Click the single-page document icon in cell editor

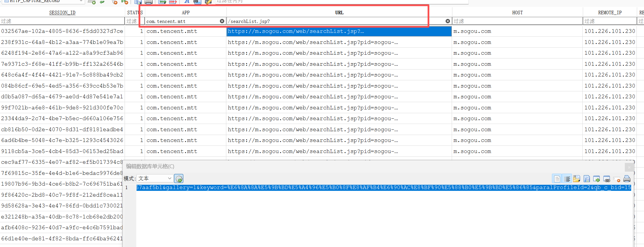coord(557,179)
